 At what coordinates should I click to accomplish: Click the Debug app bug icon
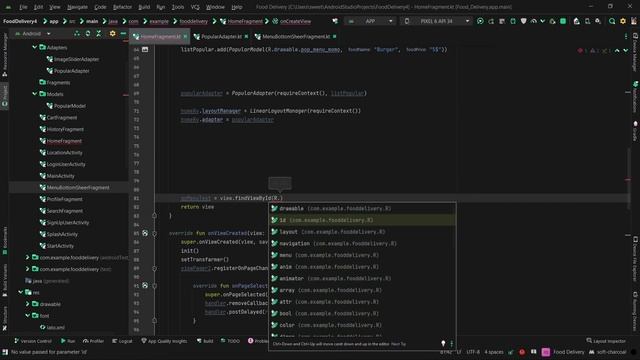point(513,21)
